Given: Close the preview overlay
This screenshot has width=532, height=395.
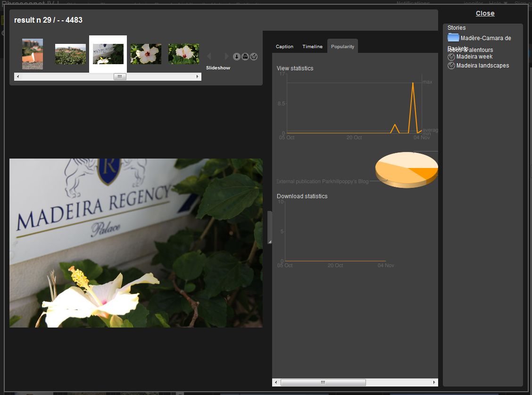Looking at the screenshot, I should pos(485,13).
